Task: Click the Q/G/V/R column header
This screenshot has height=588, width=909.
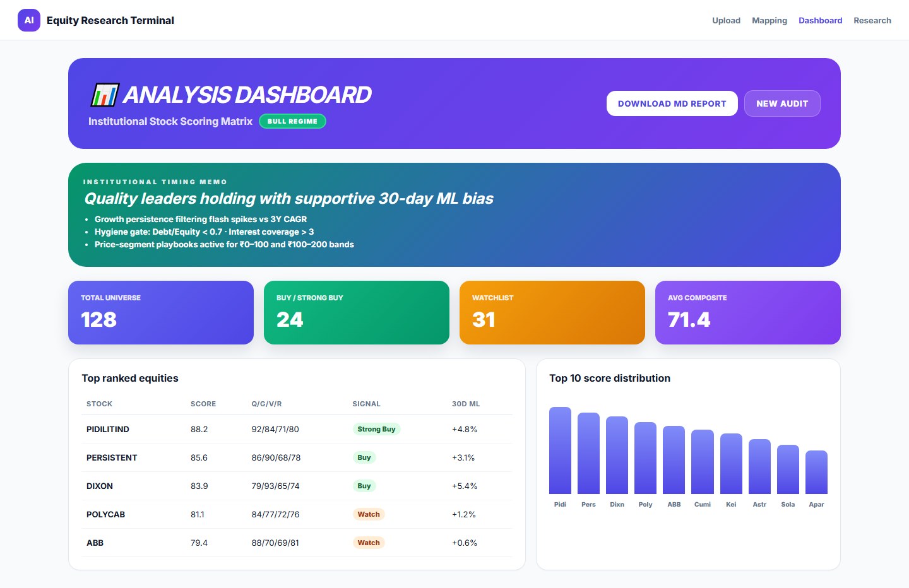Action: (266, 404)
